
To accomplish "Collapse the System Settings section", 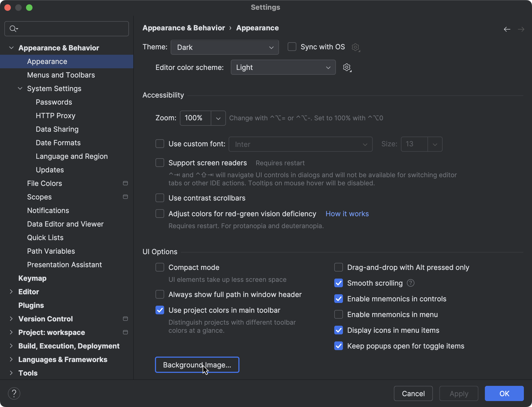I will click(20, 88).
